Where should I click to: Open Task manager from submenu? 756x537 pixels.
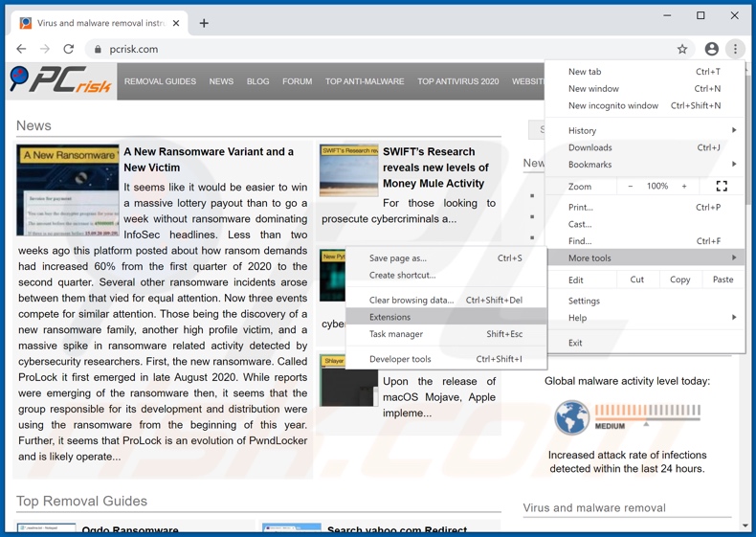(446, 334)
